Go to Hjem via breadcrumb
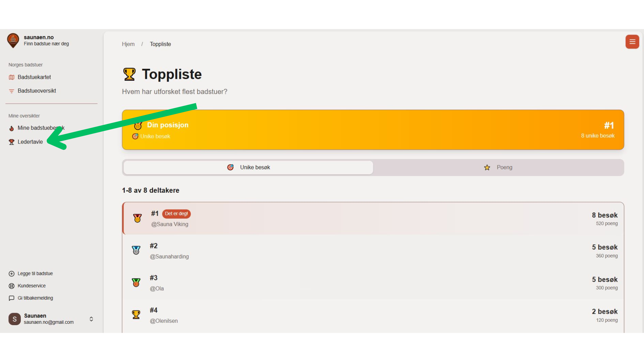 [x=128, y=44]
